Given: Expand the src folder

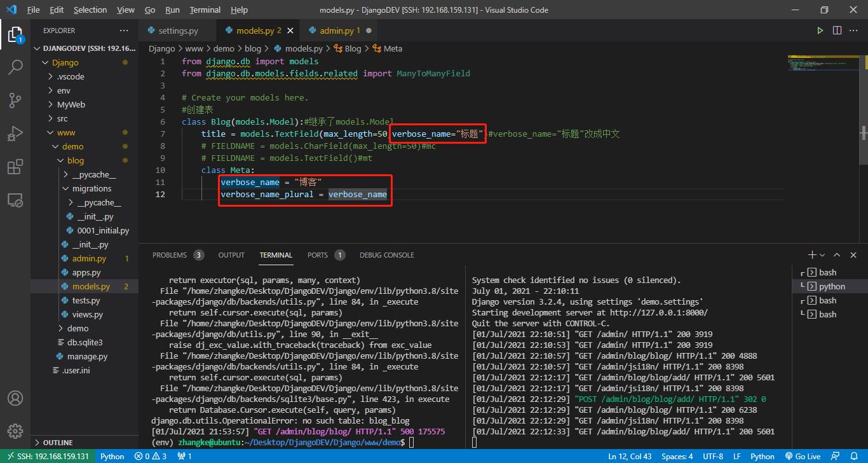Looking at the screenshot, I should pos(85,118).
